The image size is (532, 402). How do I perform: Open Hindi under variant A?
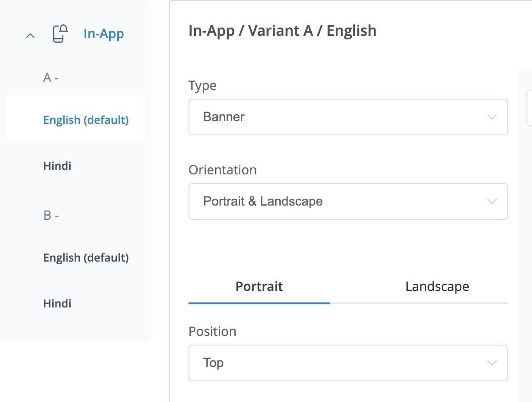tap(57, 166)
